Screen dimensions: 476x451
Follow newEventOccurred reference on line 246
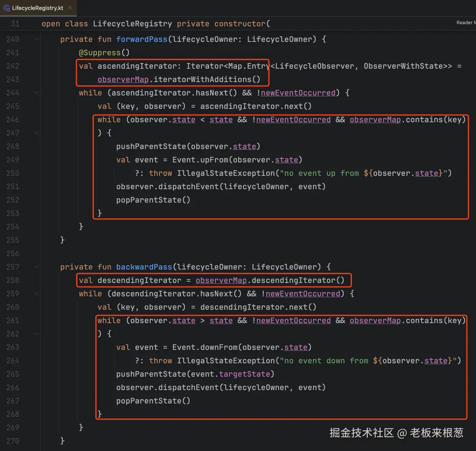point(293,120)
